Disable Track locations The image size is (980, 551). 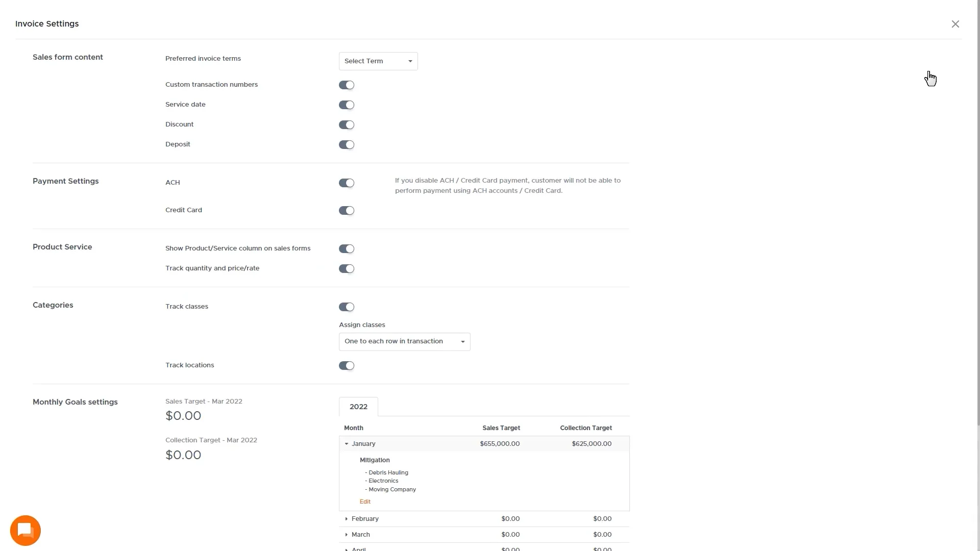coord(346,365)
